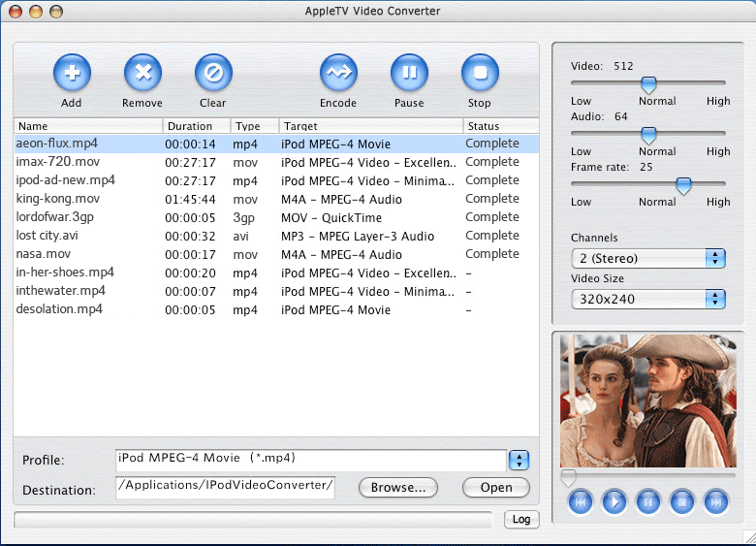Click the Remove file icon

[x=142, y=73]
